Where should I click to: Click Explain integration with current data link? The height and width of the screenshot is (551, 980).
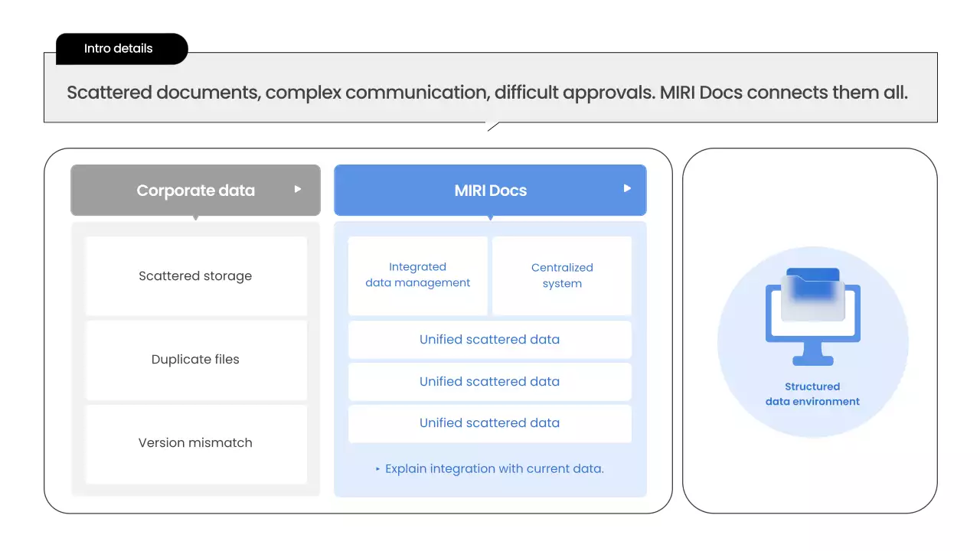pos(494,469)
